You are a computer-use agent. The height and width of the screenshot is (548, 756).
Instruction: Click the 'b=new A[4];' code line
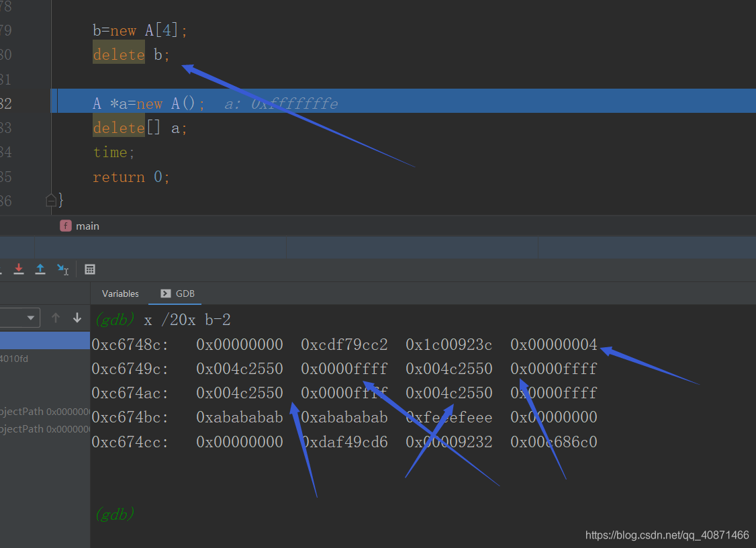140,30
